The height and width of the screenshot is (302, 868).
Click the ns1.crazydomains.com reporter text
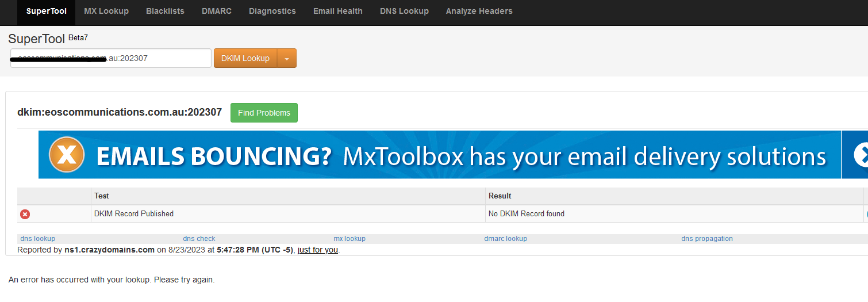pyautogui.click(x=109, y=250)
